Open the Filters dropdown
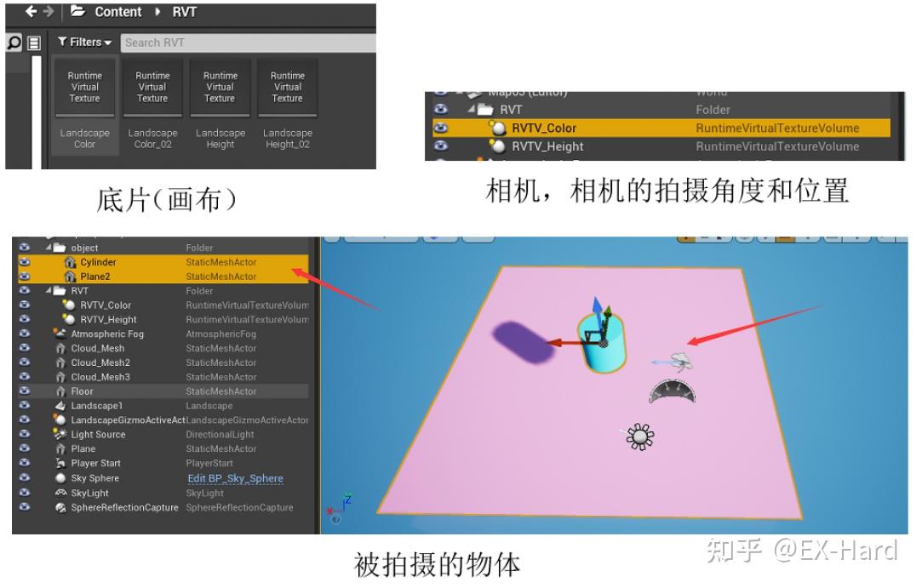922x588 pixels. click(x=83, y=42)
